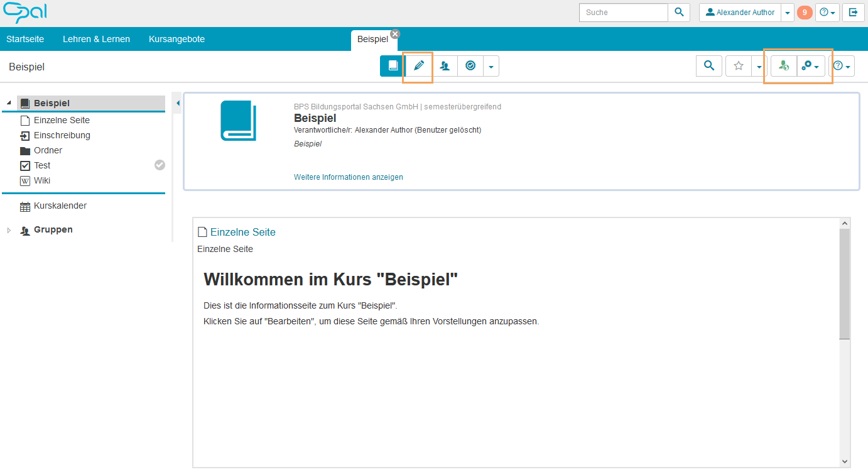This screenshot has height=472, width=868.
Task: Click inside the Suche input field
Action: coord(623,12)
